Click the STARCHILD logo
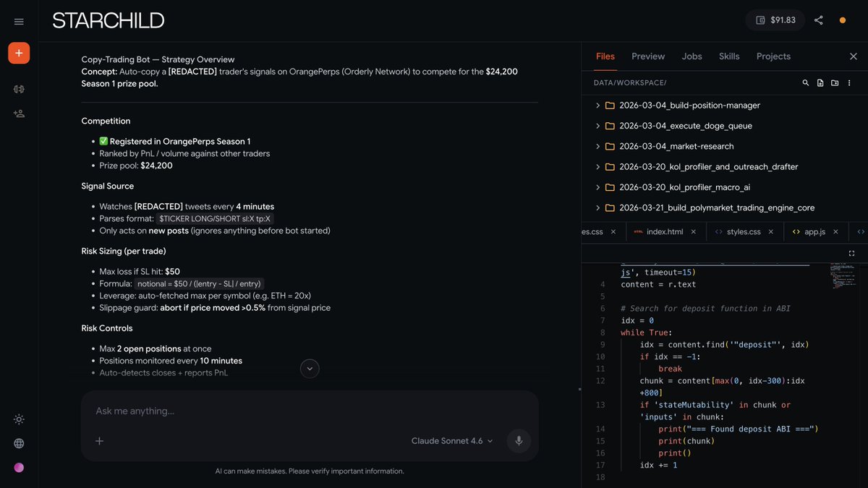Image resolution: width=868 pixels, height=488 pixels. [x=109, y=20]
